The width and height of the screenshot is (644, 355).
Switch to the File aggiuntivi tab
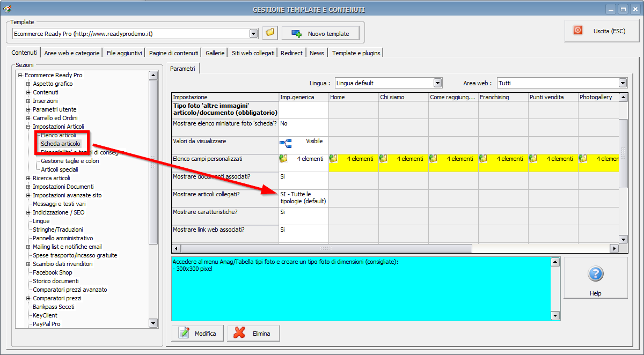click(x=124, y=53)
